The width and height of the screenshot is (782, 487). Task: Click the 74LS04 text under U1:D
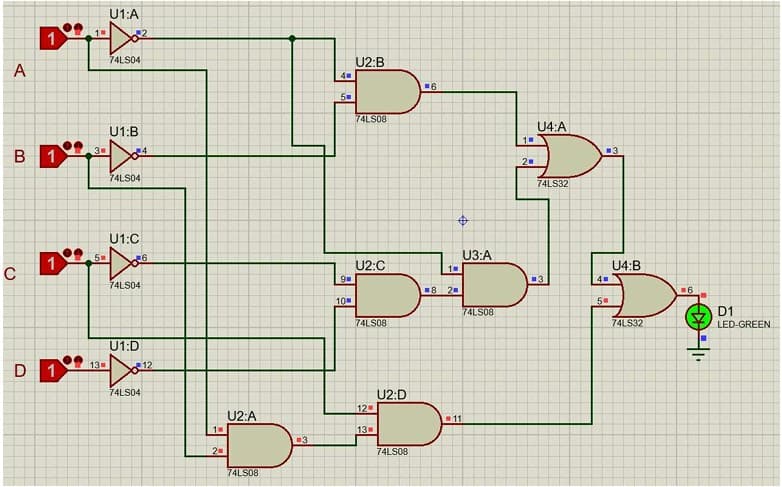click(x=125, y=393)
